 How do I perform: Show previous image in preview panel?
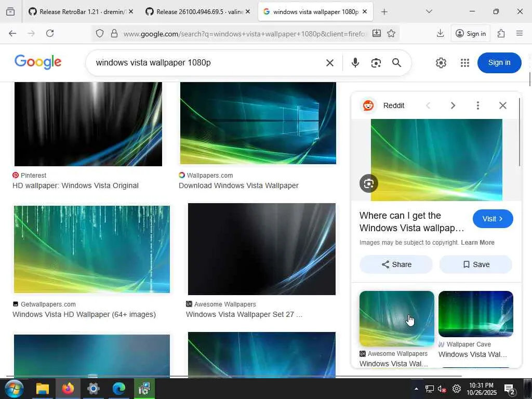(x=428, y=105)
